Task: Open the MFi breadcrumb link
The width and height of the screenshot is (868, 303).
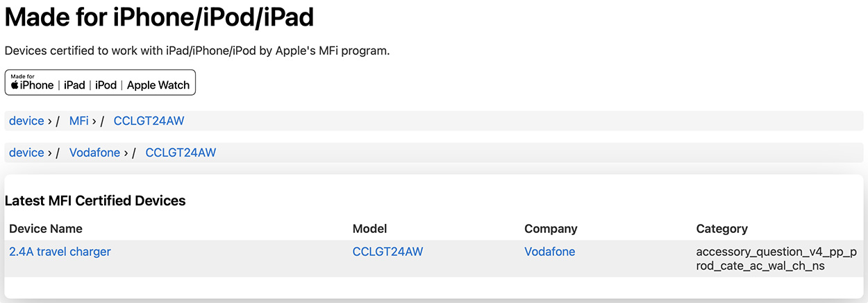Action: pos(78,121)
